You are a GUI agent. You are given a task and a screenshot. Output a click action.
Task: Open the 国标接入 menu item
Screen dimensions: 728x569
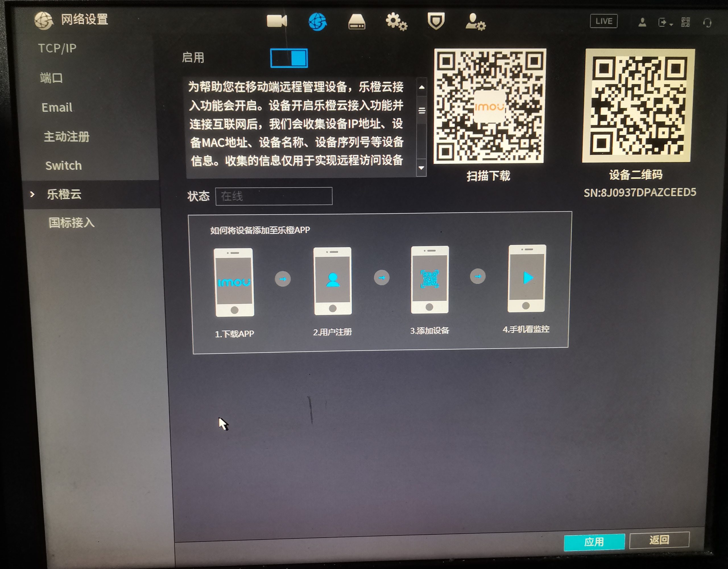(x=72, y=223)
